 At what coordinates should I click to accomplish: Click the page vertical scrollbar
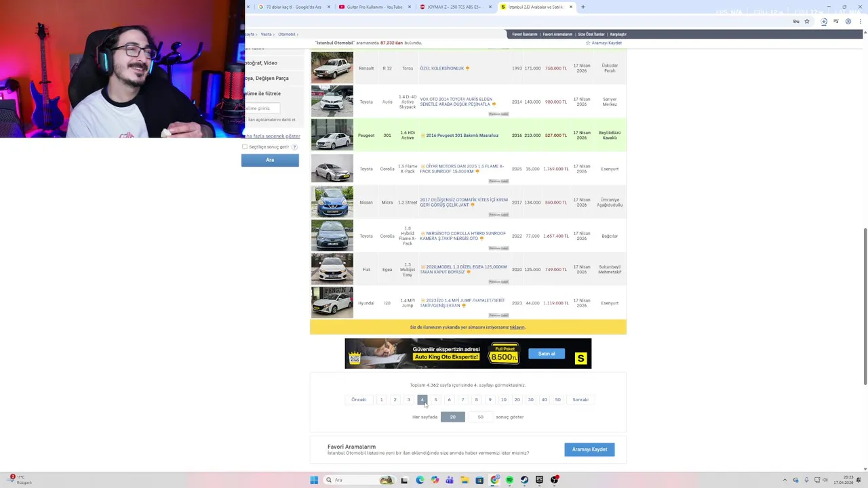pyautogui.click(x=865, y=305)
